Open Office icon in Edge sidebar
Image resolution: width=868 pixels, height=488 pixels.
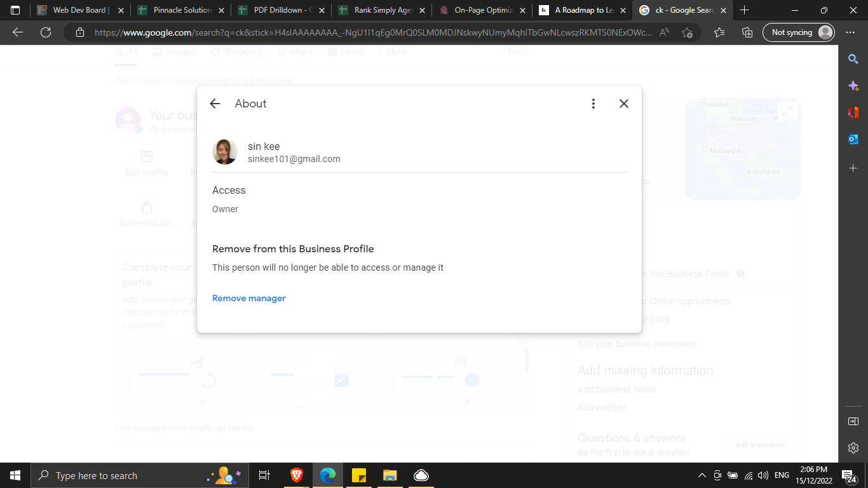pyautogui.click(x=853, y=112)
